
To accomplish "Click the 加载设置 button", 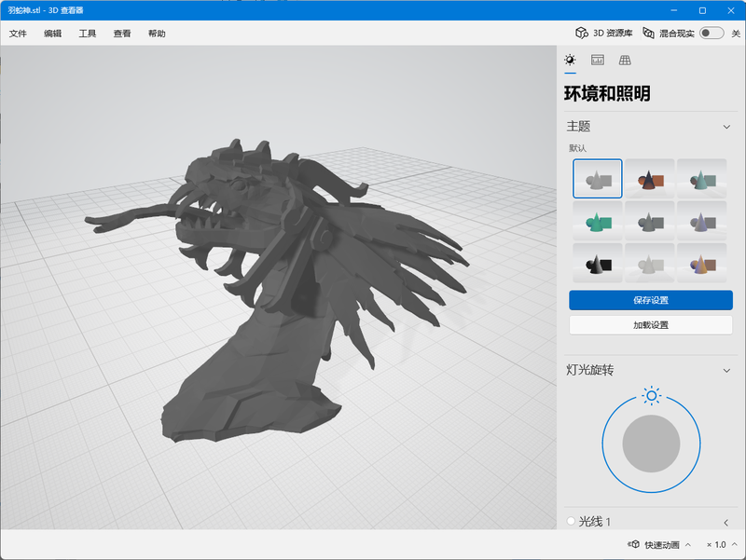I will pos(650,325).
